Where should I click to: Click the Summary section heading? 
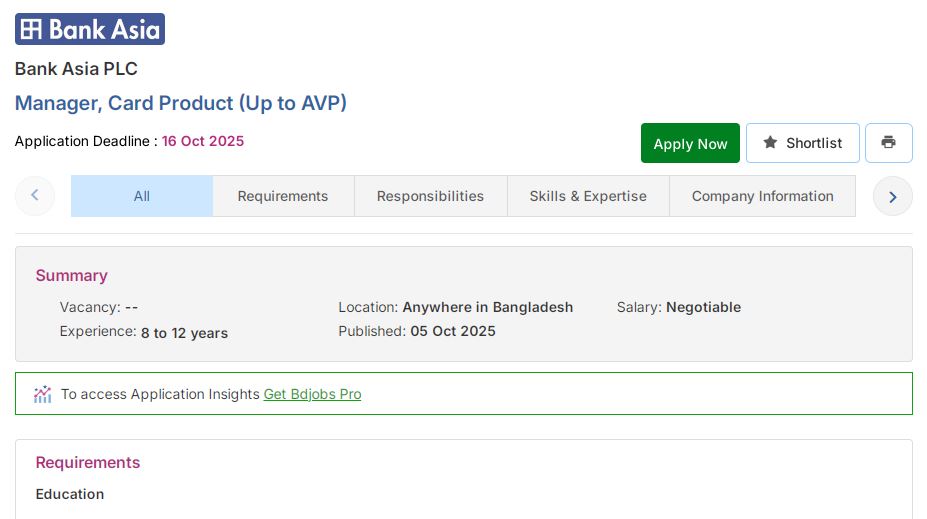pos(71,275)
